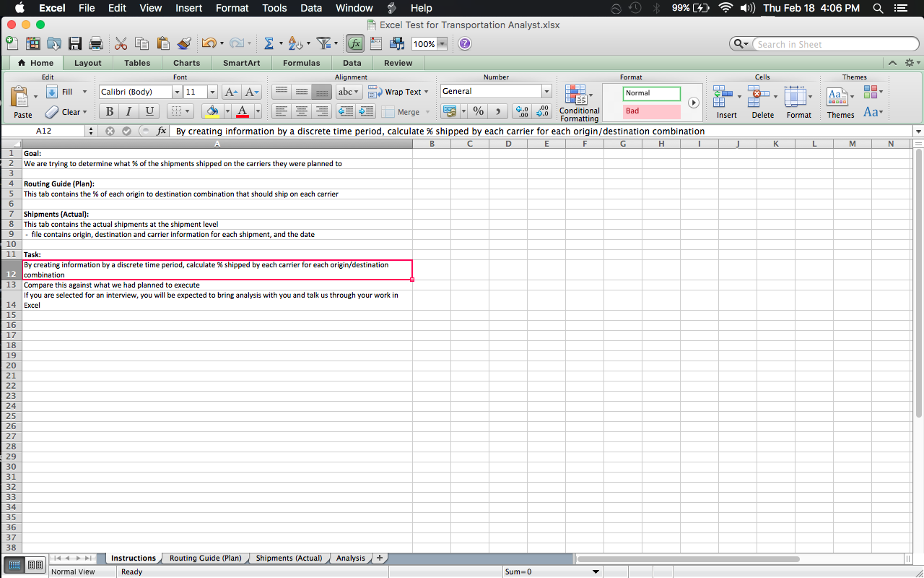This screenshot has width=924, height=578.
Task: Apply comma style number format
Action: pos(498,111)
